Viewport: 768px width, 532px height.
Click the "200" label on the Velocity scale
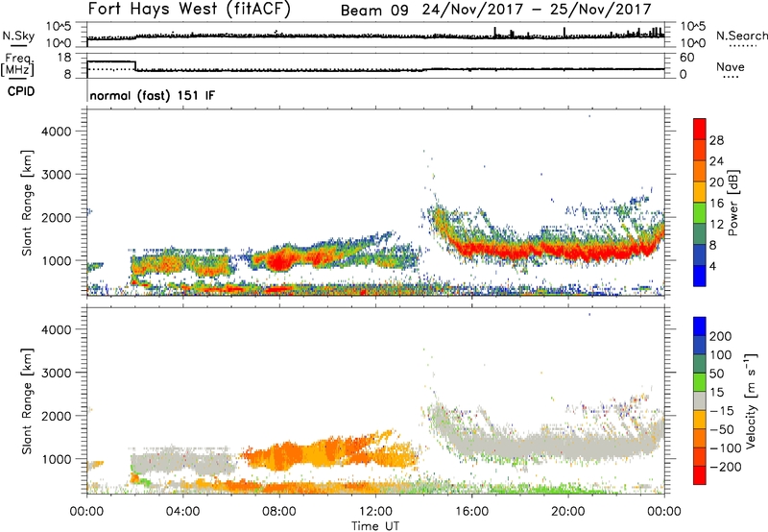[x=721, y=336]
